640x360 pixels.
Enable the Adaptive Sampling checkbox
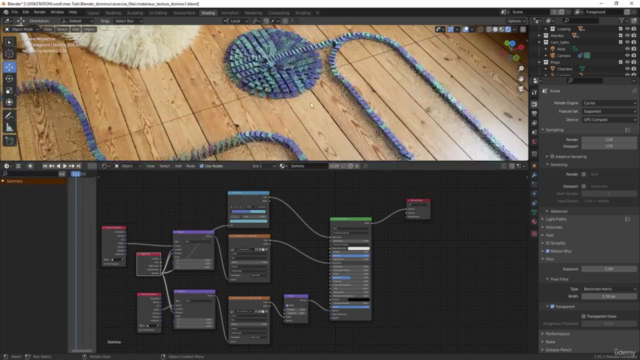[552, 156]
